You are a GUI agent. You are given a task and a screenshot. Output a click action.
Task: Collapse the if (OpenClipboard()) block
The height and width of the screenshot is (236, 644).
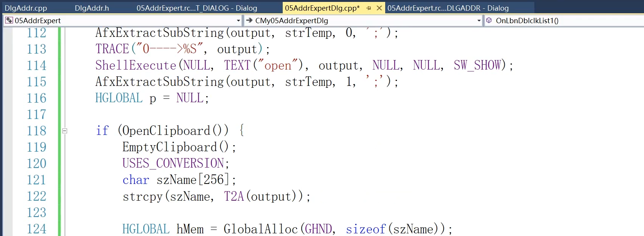(65, 131)
